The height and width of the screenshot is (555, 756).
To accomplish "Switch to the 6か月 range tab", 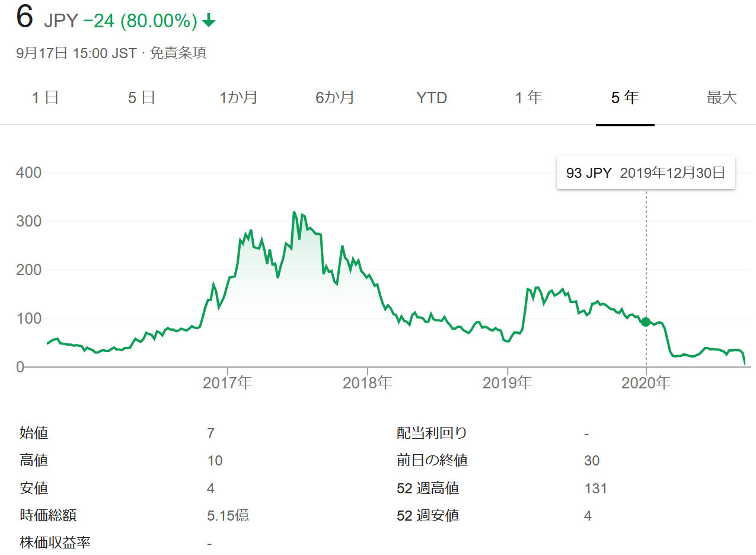I will coord(335,97).
